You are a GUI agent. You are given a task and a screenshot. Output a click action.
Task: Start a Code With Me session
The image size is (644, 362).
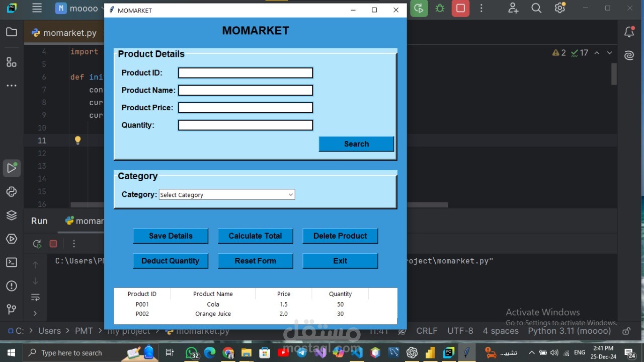coord(513,8)
